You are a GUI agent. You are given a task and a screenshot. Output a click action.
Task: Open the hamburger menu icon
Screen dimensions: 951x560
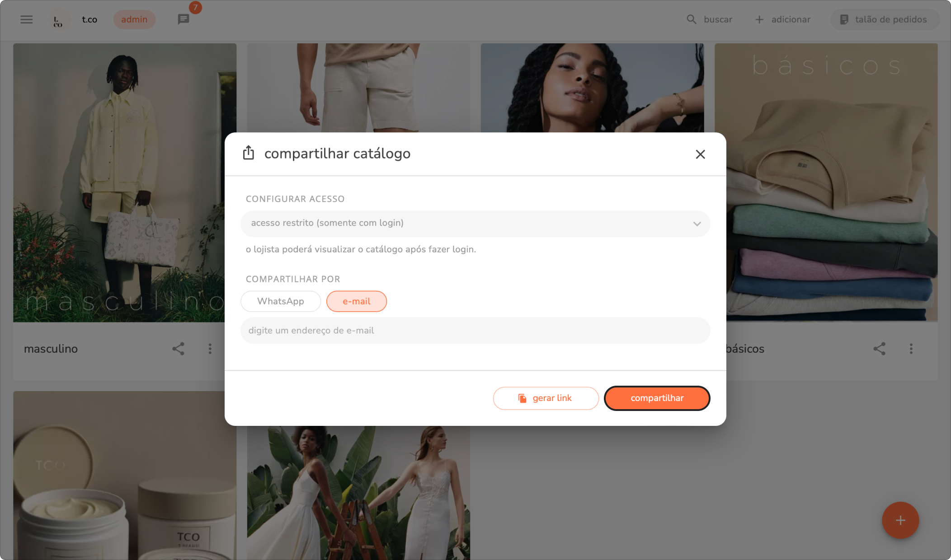point(27,19)
